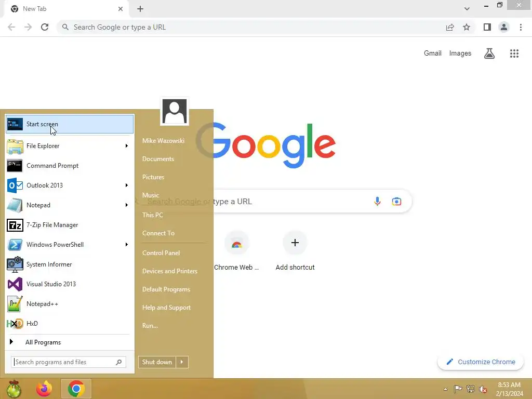Launch 7-Zip File Manager
532x399 pixels.
pos(70,225)
